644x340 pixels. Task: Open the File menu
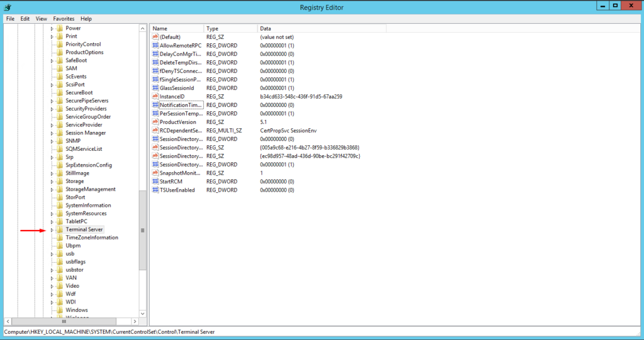[x=10, y=19]
